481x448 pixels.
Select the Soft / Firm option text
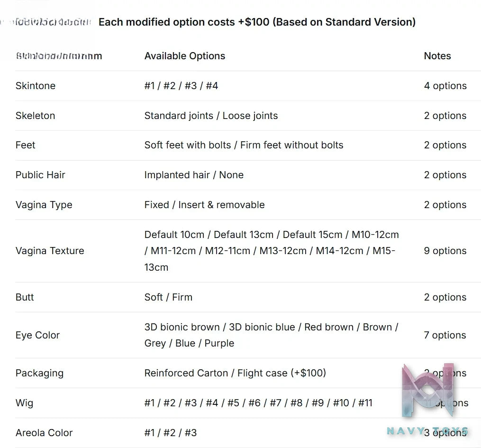[x=168, y=297]
